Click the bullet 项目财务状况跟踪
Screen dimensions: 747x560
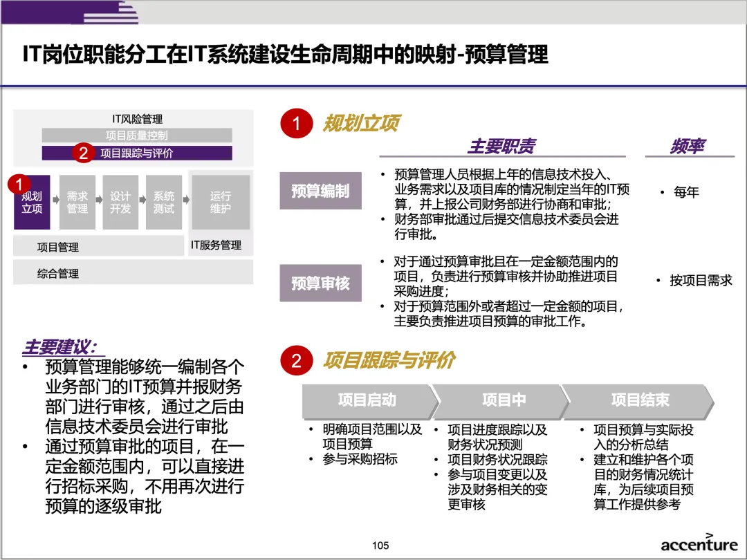497,460
